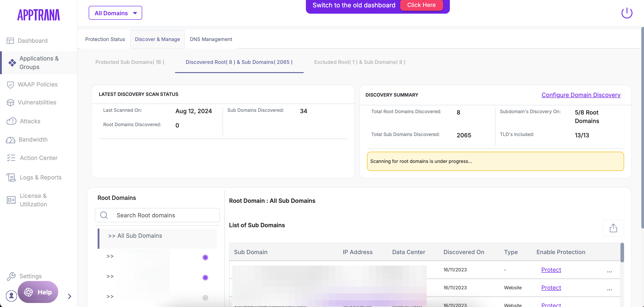Screen dimensions: 644x307
Task: Click Configure Domain Discovery link
Action: click(x=581, y=95)
